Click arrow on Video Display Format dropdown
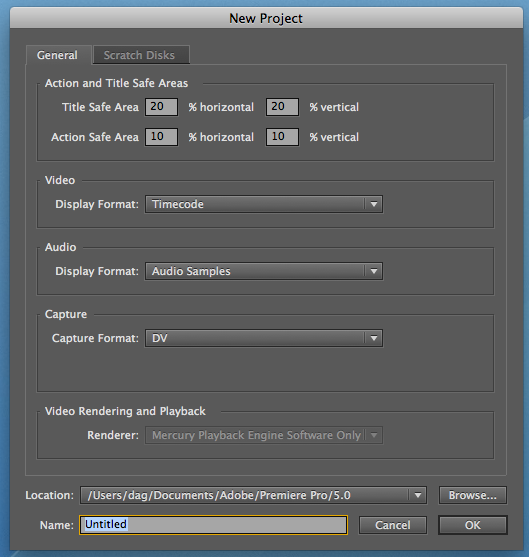Image resolution: width=529 pixels, height=557 pixels. pos(374,204)
